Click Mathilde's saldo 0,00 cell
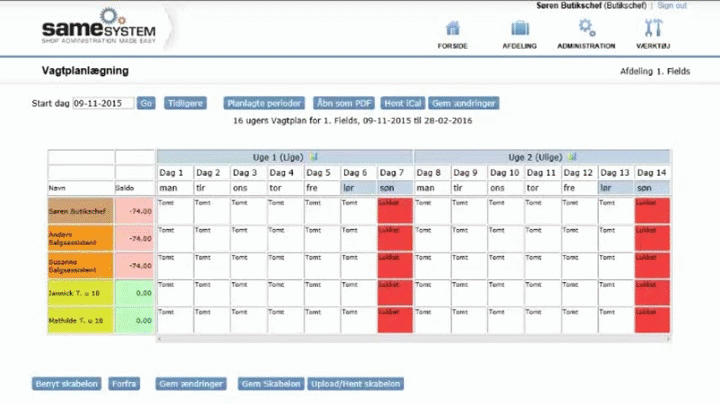The width and height of the screenshot is (720, 404). point(135,320)
